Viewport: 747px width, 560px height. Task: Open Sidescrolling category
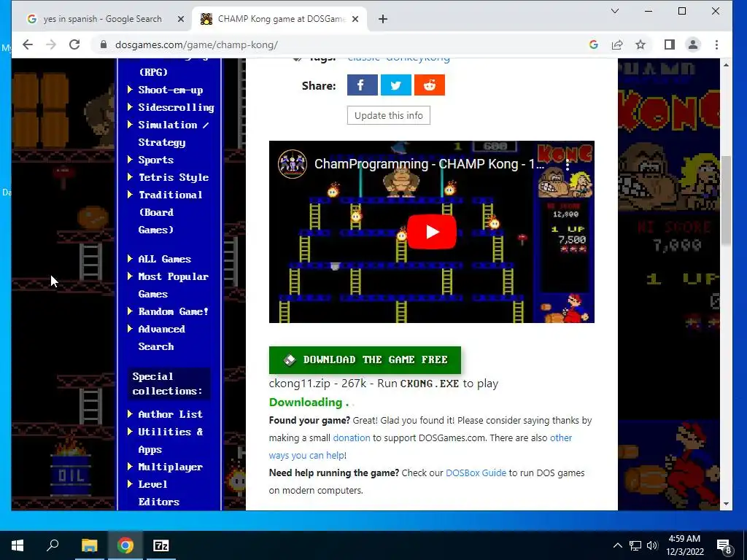coord(177,108)
